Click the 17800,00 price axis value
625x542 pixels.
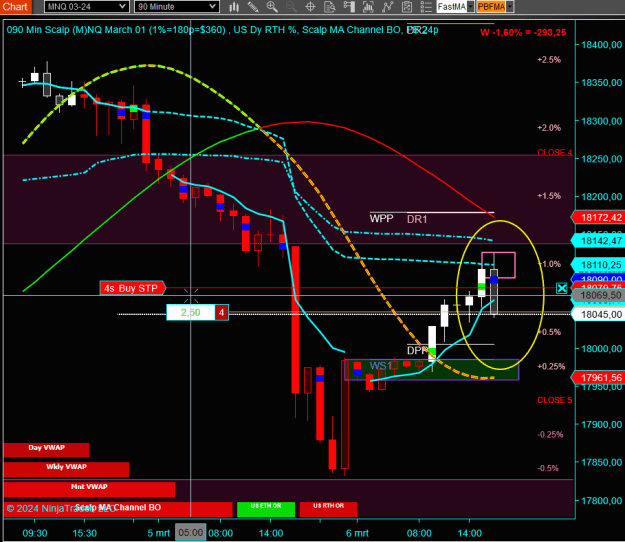click(602, 501)
